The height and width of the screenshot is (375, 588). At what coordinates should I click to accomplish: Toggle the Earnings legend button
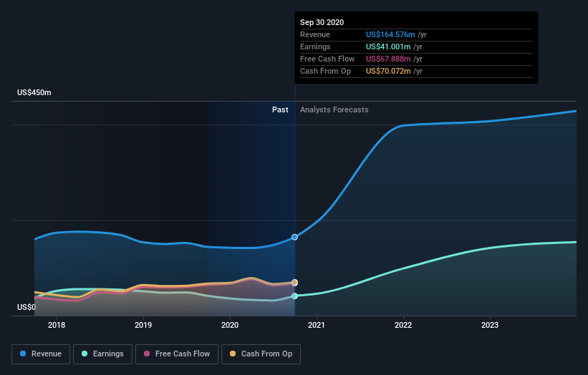102,354
